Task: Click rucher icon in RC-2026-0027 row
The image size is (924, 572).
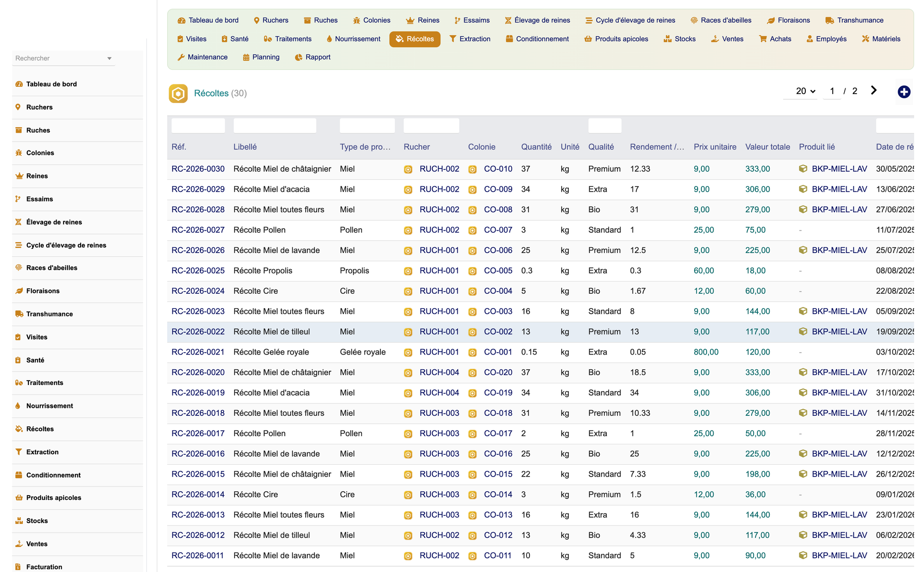Action: point(408,230)
